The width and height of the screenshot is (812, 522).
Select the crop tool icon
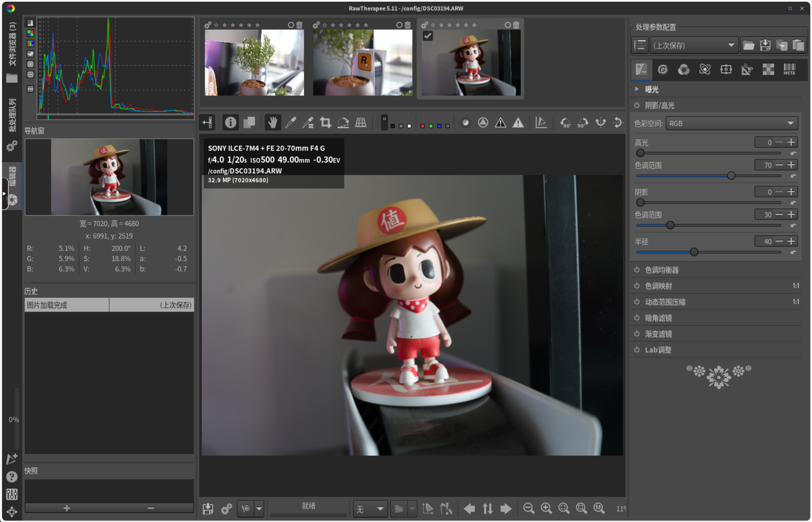coord(325,123)
